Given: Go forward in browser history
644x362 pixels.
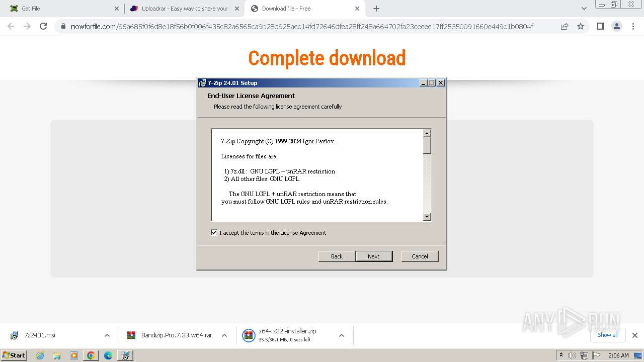Looking at the screenshot, I should tap(27, 26).
